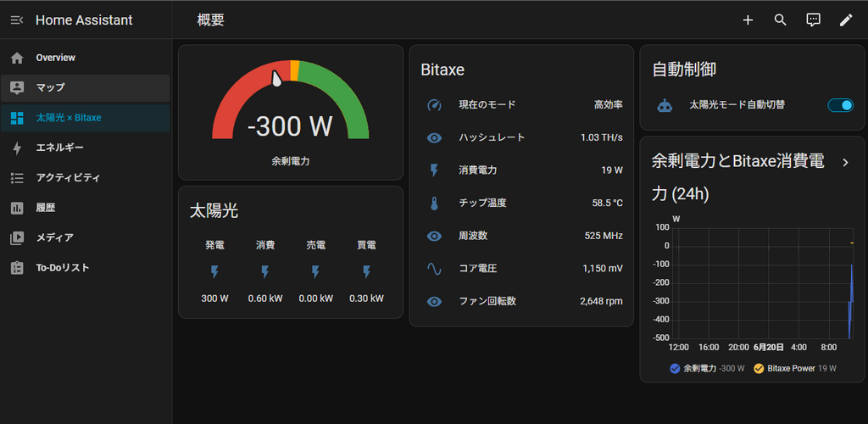Viewport: 868px width, 424px height.
Task: Toggle 余剰電力 series in chart legend
Action: (707, 369)
